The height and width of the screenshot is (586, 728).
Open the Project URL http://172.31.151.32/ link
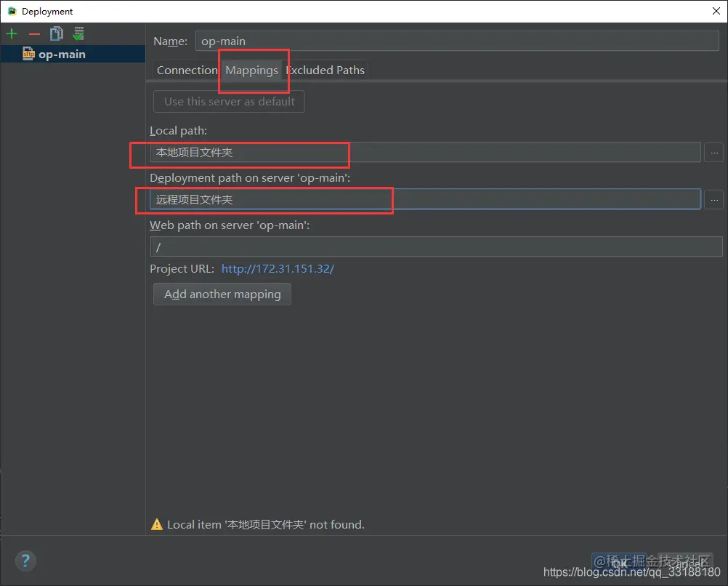pyautogui.click(x=278, y=268)
